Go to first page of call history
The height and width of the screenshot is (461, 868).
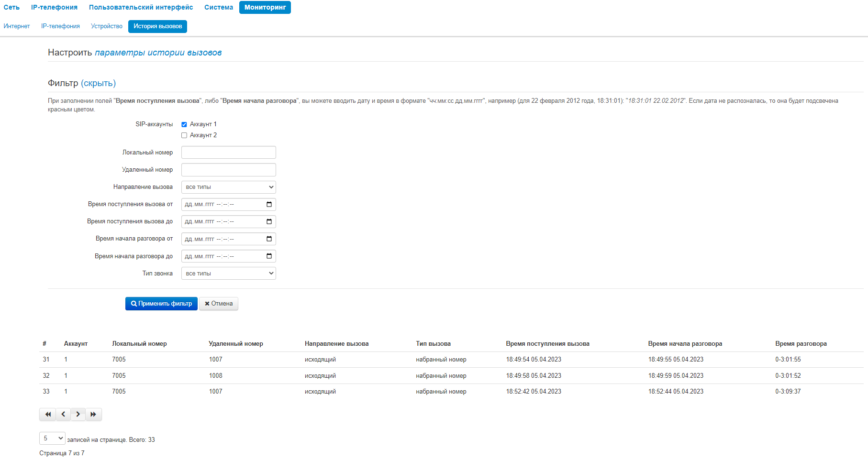point(48,414)
